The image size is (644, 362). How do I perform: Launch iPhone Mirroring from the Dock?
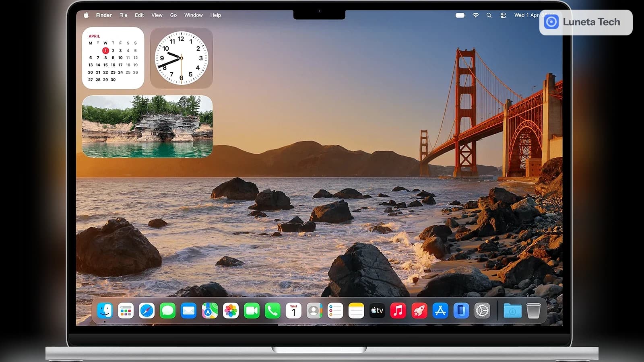point(461,311)
